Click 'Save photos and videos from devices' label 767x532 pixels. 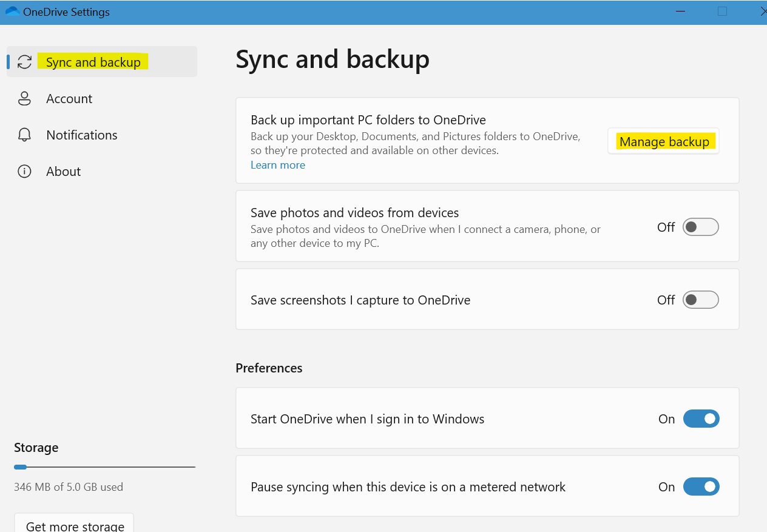pyautogui.click(x=354, y=213)
